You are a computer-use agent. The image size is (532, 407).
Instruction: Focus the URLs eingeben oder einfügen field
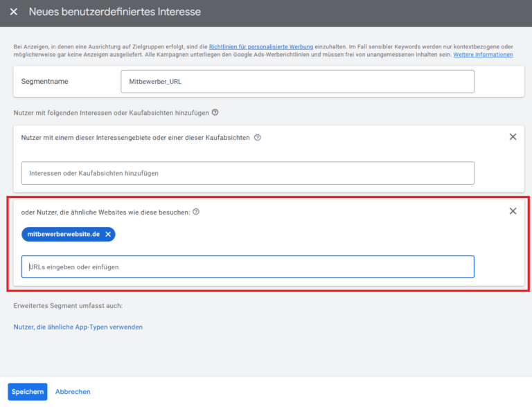point(248,266)
